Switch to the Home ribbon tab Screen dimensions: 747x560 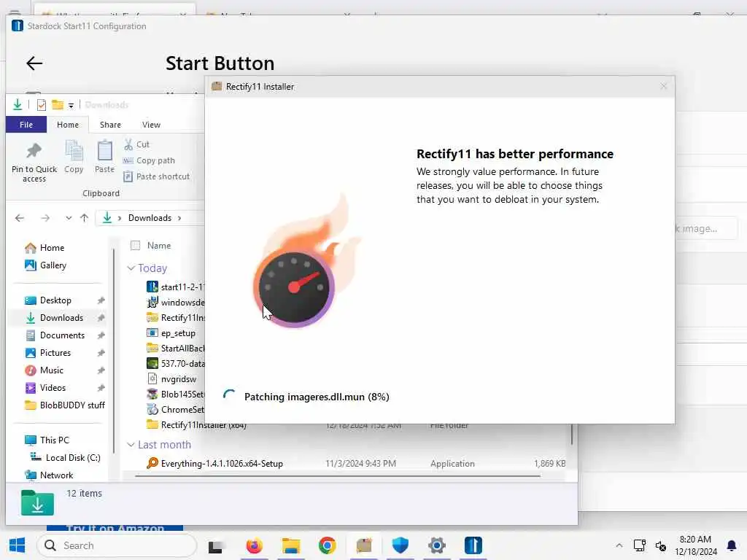68,125
